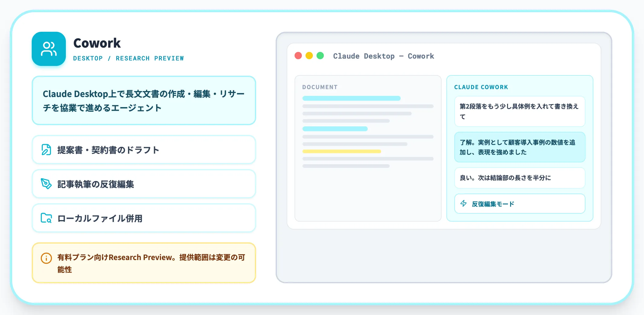Click the lightning bolt icon beside 反復編集モード

coord(463,204)
